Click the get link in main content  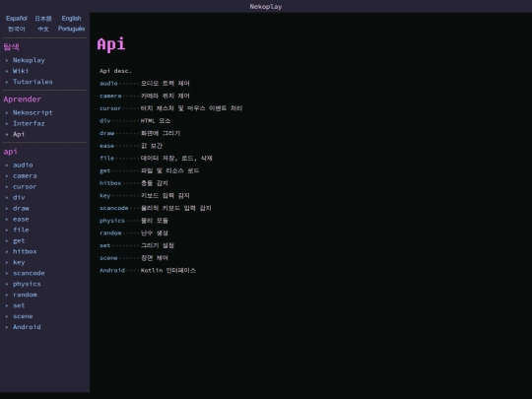point(104,170)
